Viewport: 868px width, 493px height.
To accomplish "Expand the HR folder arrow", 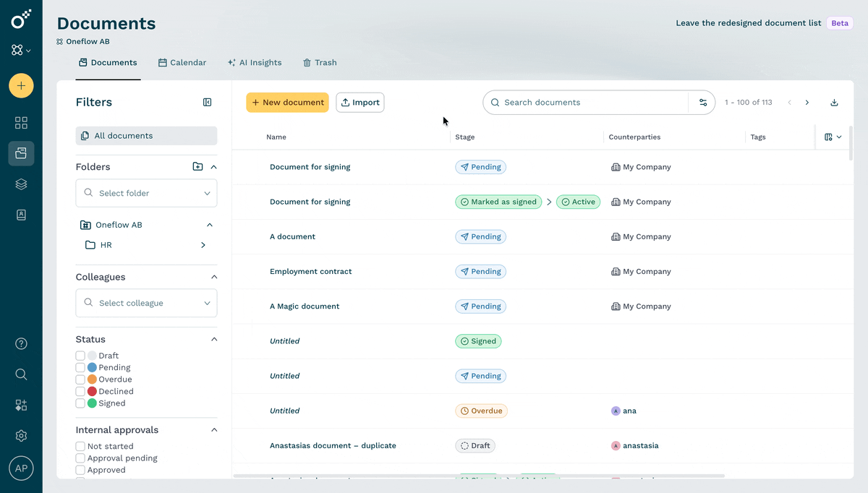I will click(203, 245).
